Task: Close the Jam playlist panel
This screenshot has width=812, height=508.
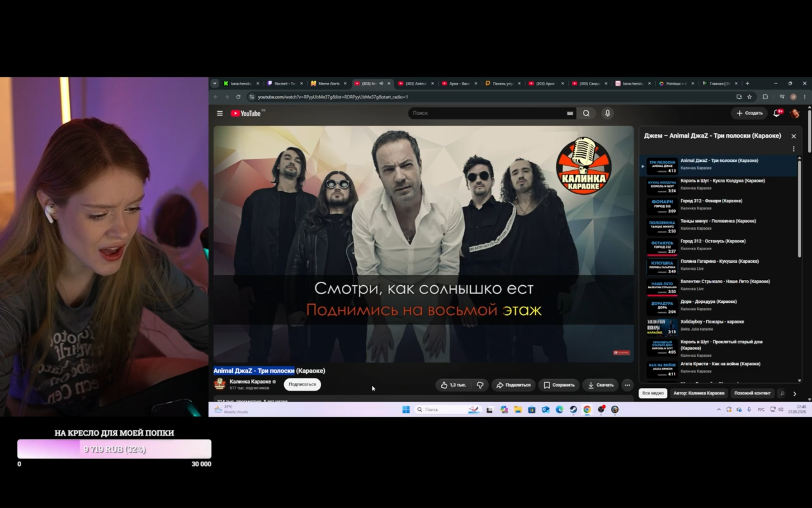Action: click(793, 136)
